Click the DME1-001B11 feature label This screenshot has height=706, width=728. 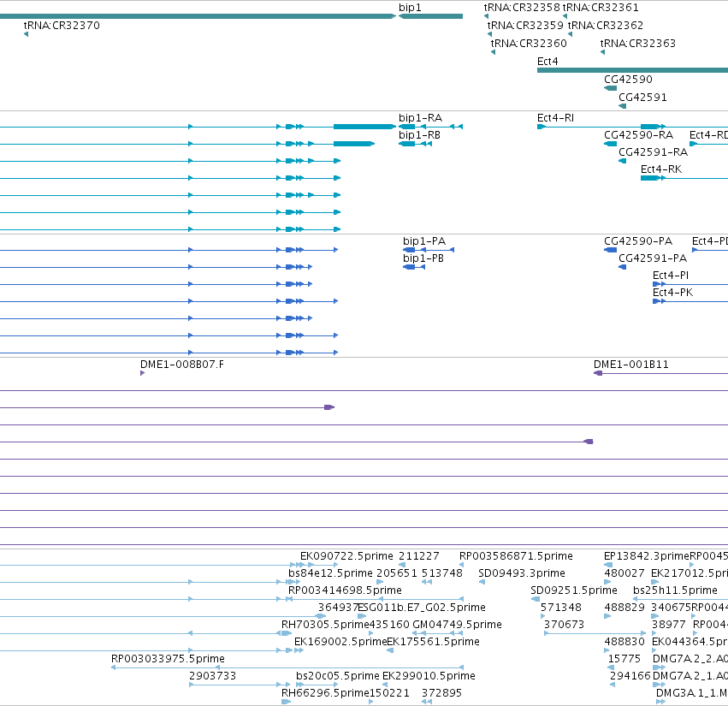(631, 365)
